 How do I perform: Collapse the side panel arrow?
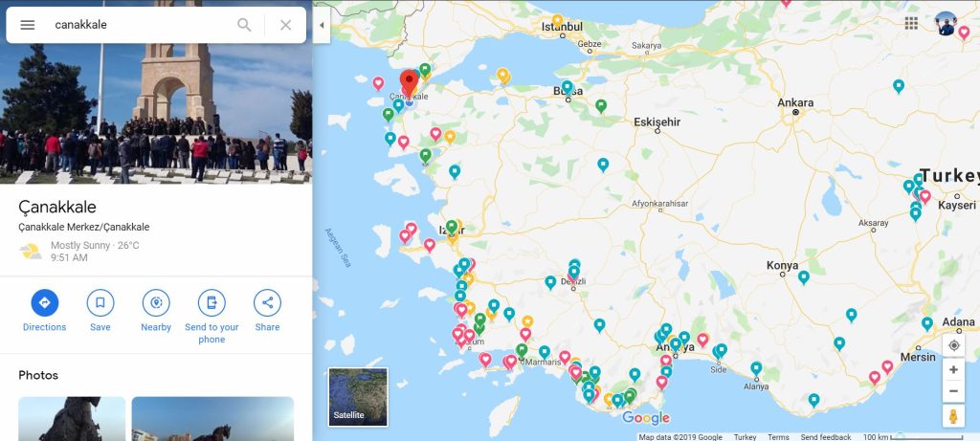click(321, 24)
